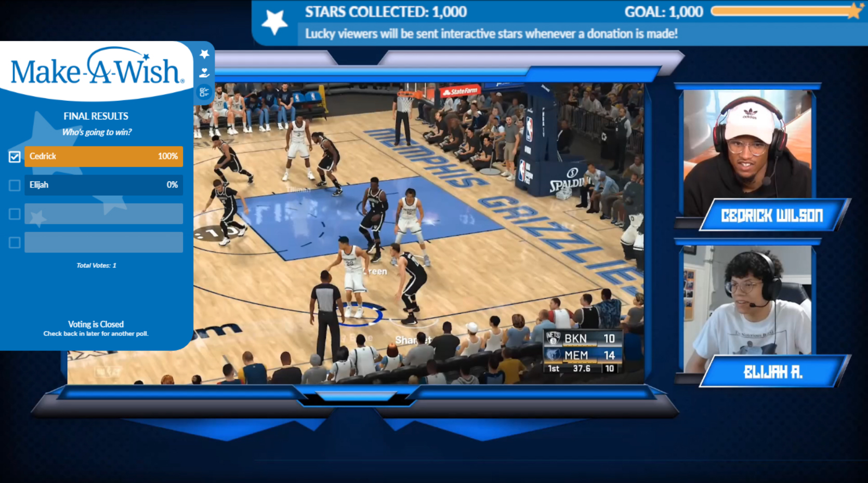The height and width of the screenshot is (483, 868).
Task: Click the BKN score of 10
Action: 609,339
